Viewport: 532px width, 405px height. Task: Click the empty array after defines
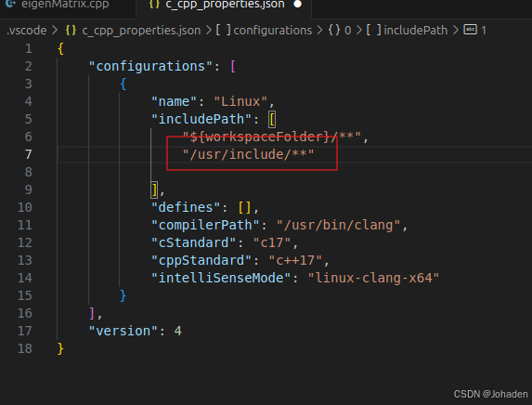pos(244,207)
